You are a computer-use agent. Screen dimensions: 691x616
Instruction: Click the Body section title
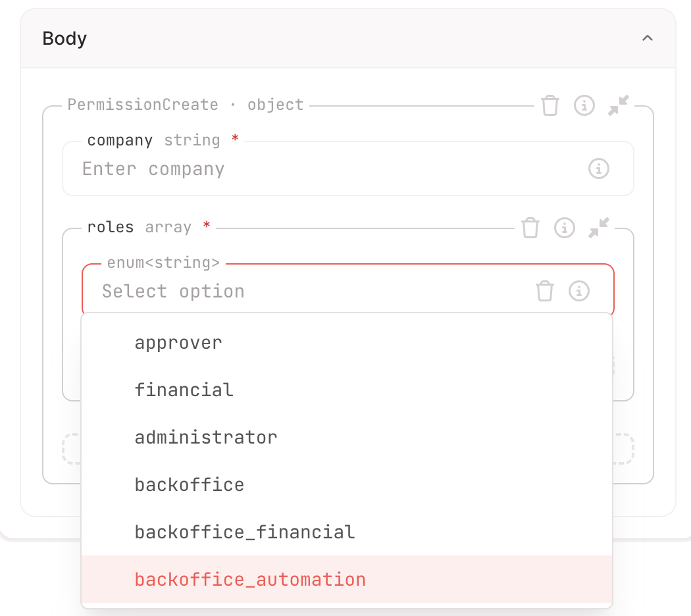click(x=64, y=39)
